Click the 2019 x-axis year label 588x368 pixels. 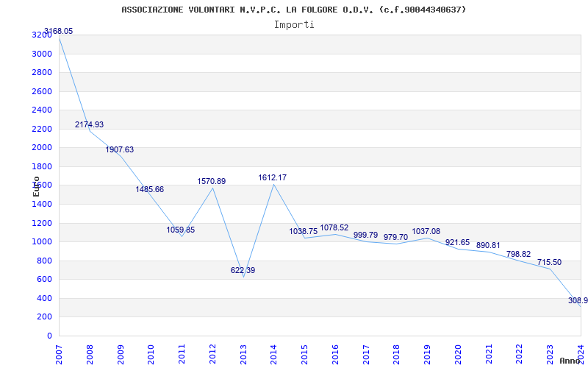click(x=428, y=354)
